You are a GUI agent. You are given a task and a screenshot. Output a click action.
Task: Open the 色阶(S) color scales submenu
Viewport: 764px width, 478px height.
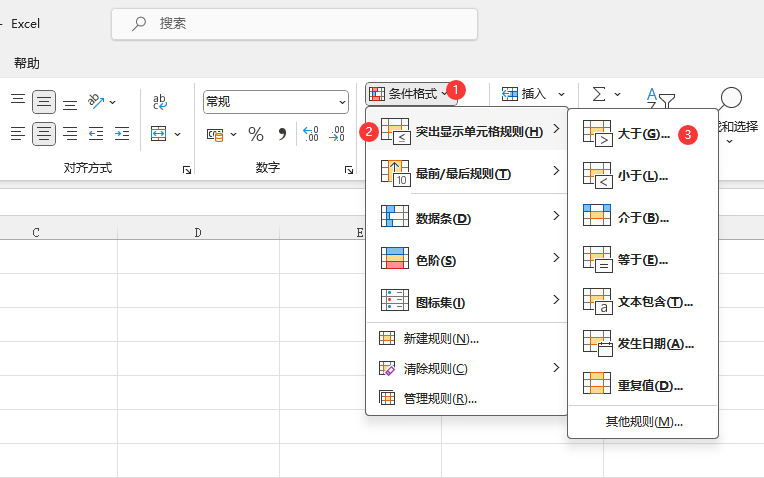pos(466,260)
